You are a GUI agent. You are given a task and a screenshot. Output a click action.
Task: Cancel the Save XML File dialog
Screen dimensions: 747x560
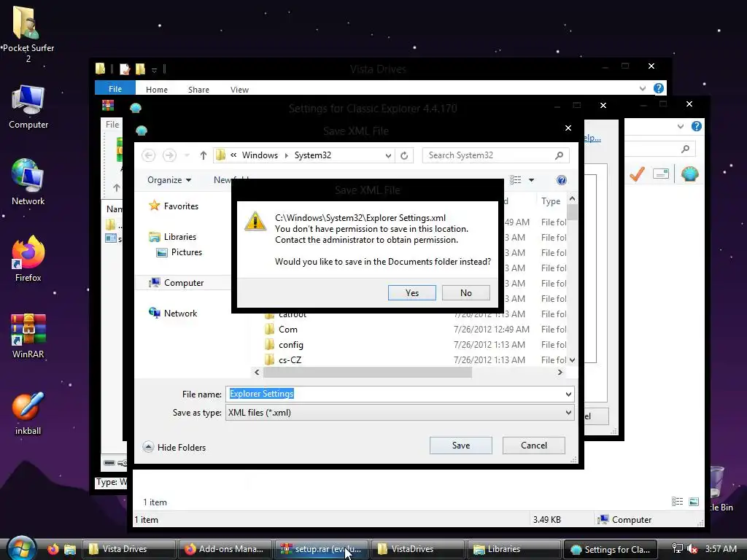coord(533,446)
